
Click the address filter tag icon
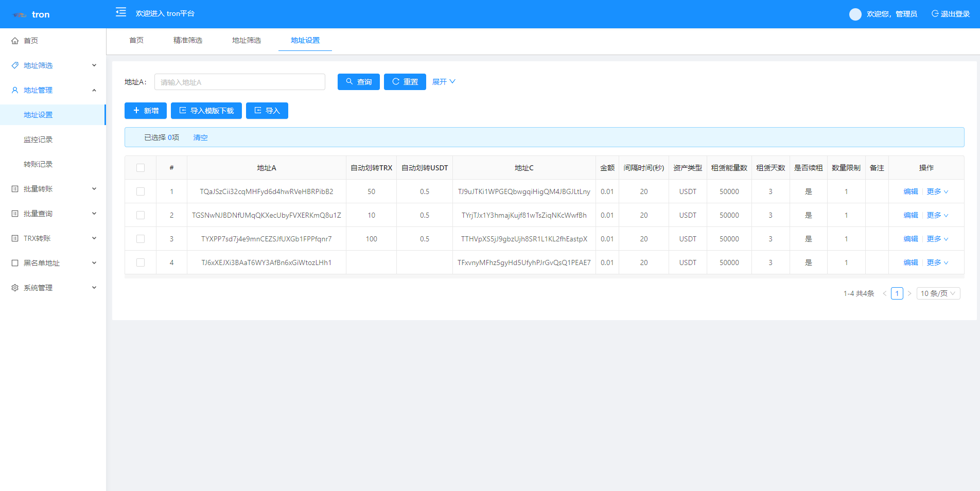click(x=15, y=65)
